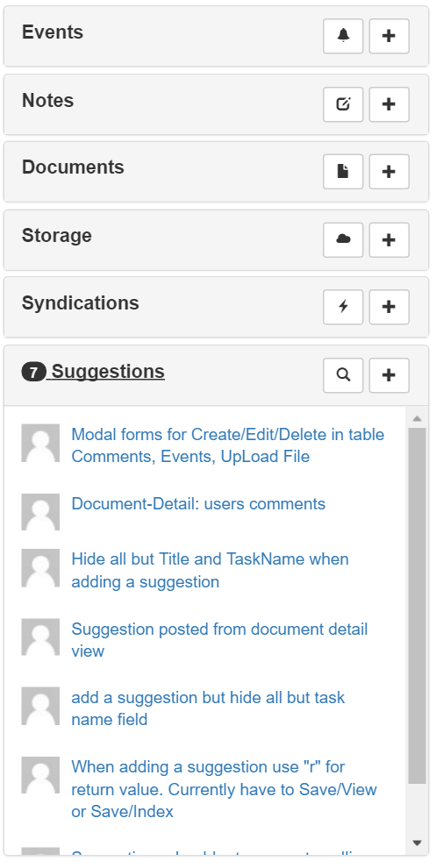The height and width of the screenshot is (868, 436).
Task: Click the bell icon in Events panel
Action: pyautogui.click(x=343, y=36)
